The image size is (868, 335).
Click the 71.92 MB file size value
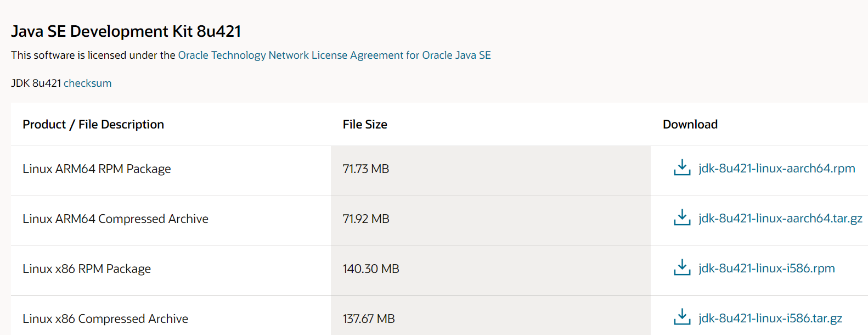366,219
